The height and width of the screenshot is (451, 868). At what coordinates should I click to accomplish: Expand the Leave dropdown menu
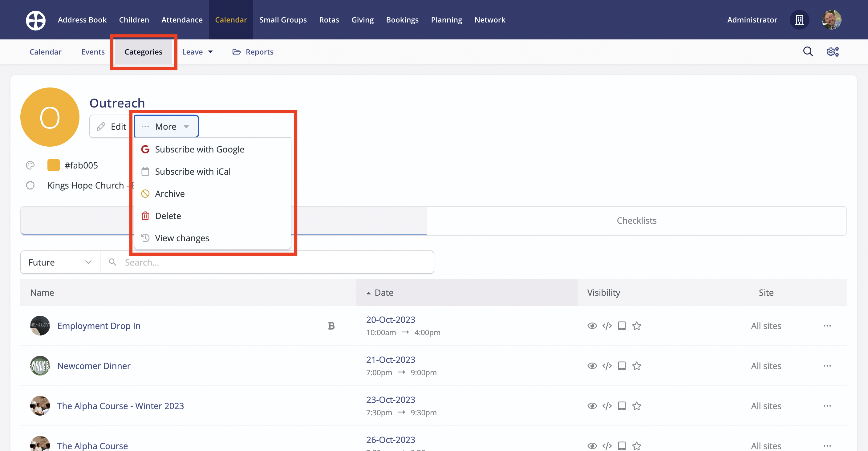tap(198, 51)
